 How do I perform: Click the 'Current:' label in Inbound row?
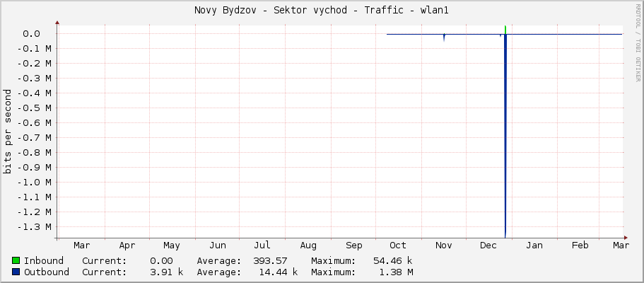(x=105, y=261)
